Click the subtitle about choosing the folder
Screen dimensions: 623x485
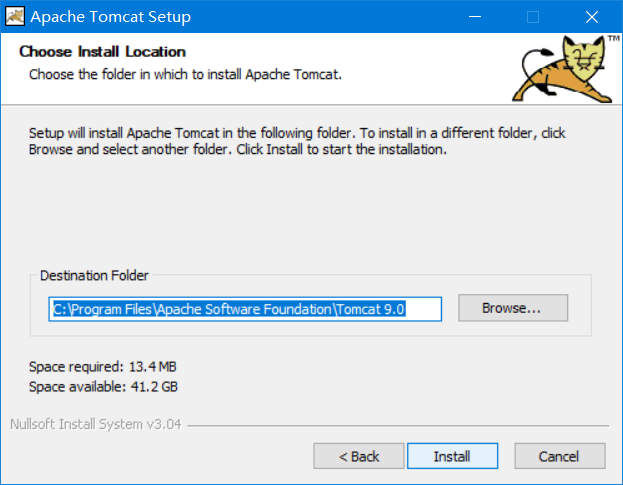point(185,74)
